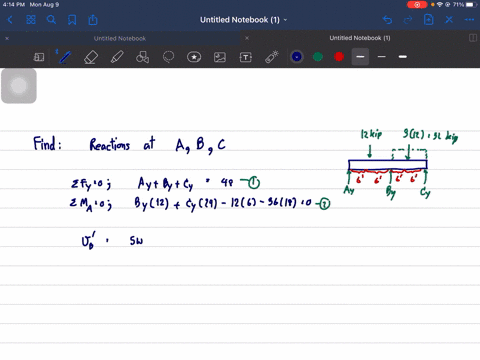The height and width of the screenshot is (360, 480).
Task: Choose the dark blue pen color
Action: (x=297, y=57)
